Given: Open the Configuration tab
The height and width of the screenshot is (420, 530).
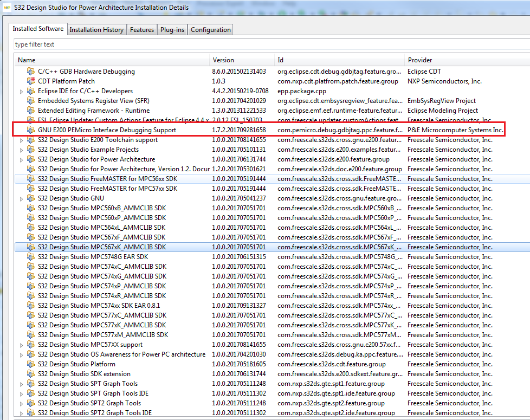Looking at the screenshot, I should [x=211, y=30].
